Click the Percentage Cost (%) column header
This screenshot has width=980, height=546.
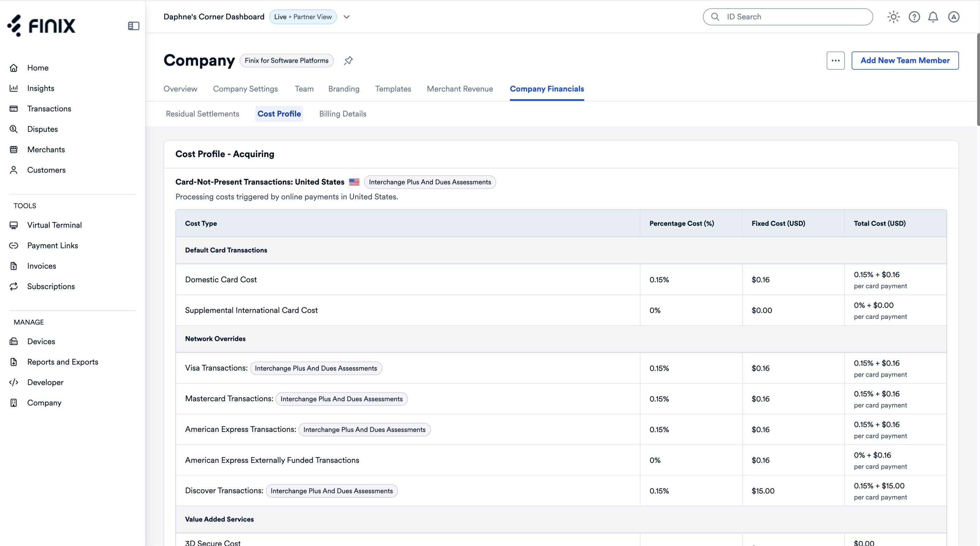(x=682, y=223)
